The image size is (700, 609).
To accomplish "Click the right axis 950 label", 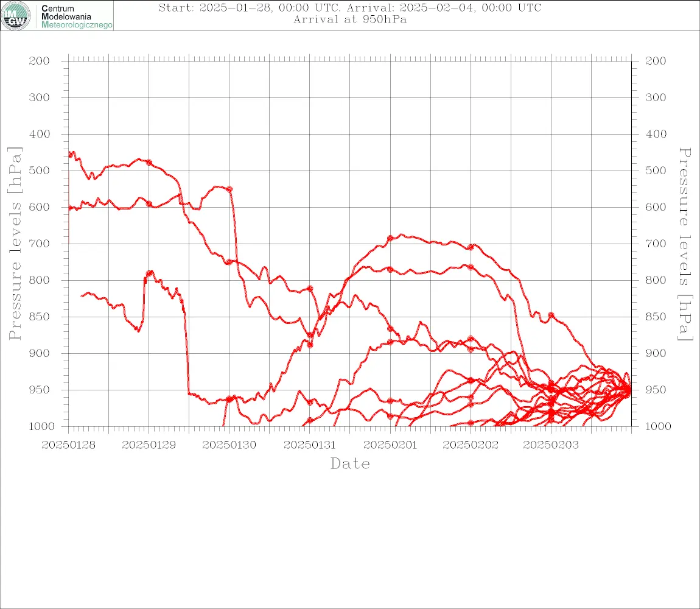I will (x=656, y=390).
